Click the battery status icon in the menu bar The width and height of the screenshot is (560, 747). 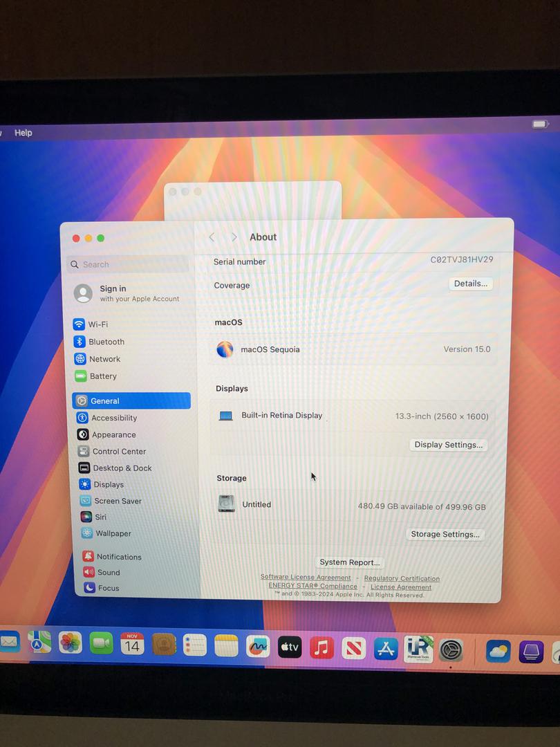tap(540, 124)
